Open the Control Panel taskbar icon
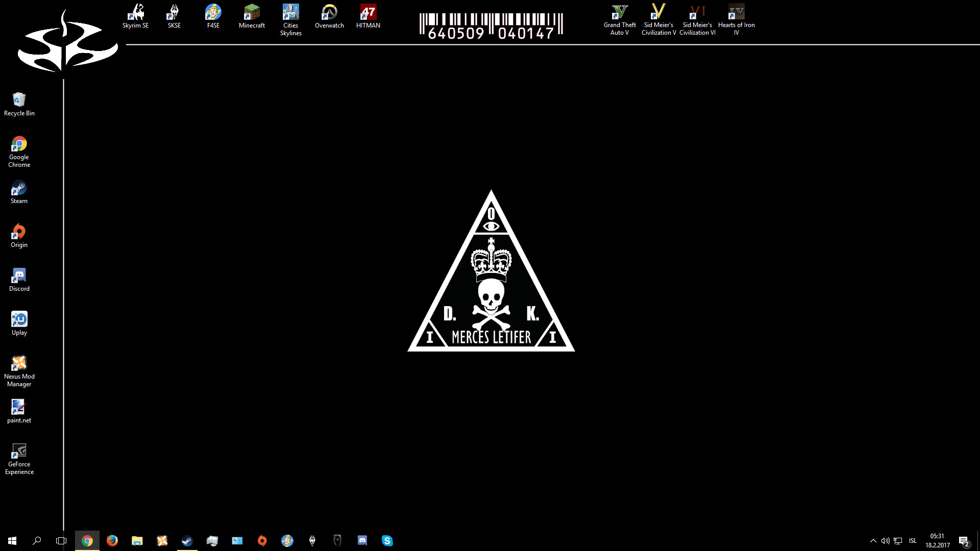980x551 pixels. pos(237,540)
